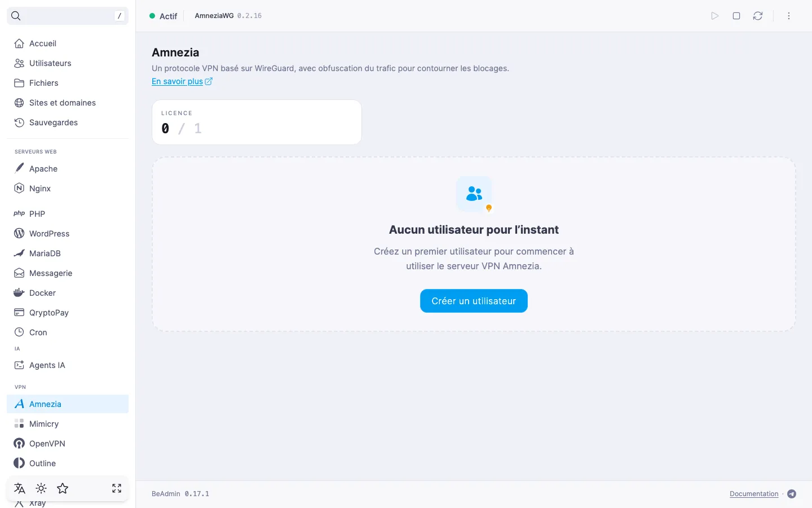Toggle the light/dark theme sun icon
Screen dimensions: 812x508
tap(41, 488)
